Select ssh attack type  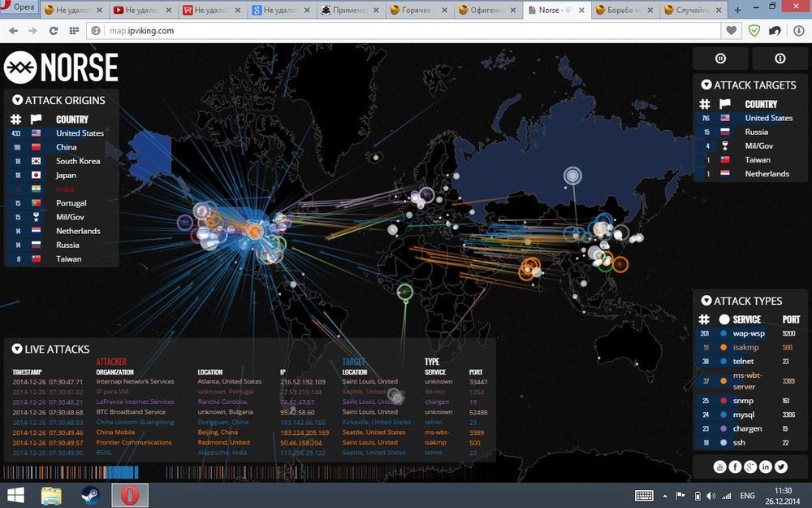(x=750, y=443)
